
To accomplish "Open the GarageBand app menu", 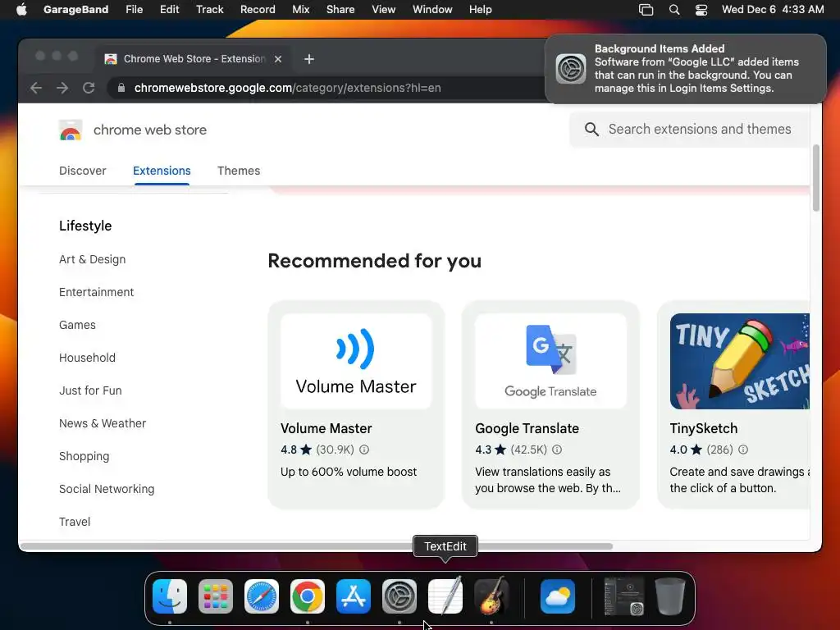I will pos(75,10).
